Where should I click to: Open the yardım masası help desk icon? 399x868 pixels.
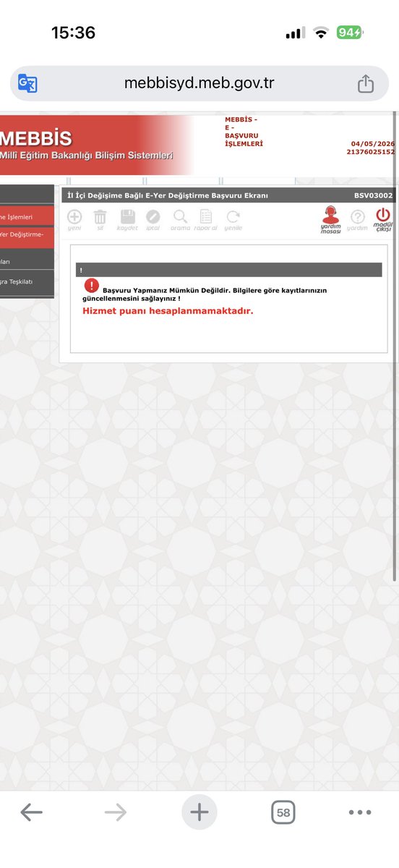tap(331, 219)
